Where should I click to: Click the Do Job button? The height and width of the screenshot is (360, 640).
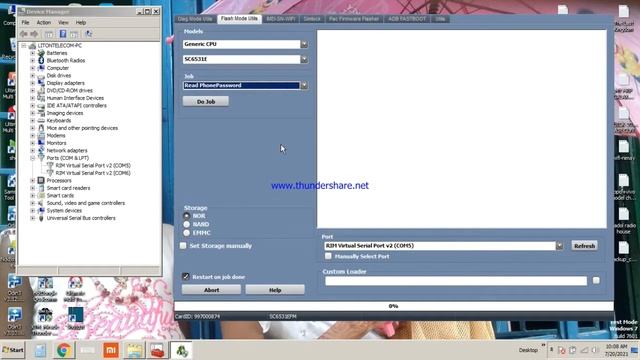(206, 101)
